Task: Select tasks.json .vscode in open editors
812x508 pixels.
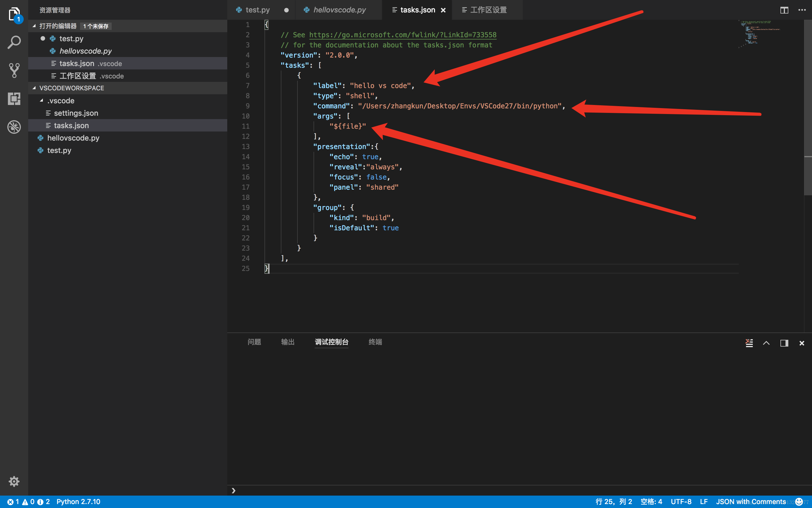Action: (x=127, y=63)
